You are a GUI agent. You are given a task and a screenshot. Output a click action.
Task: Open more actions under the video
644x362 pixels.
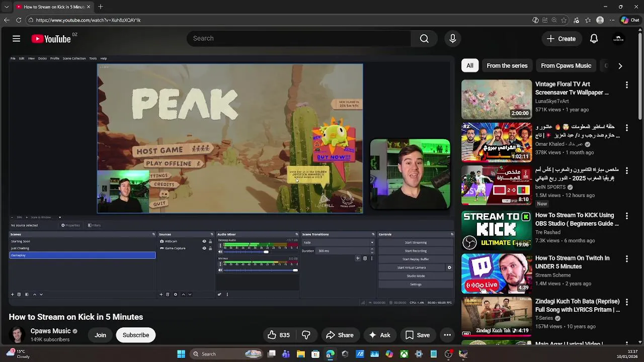point(447,335)
